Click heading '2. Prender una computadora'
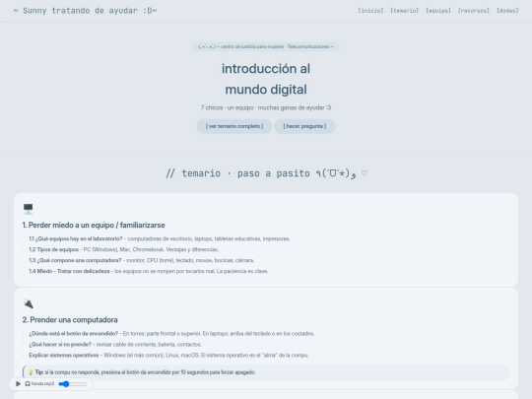532x399 pixels. (70, 320)
